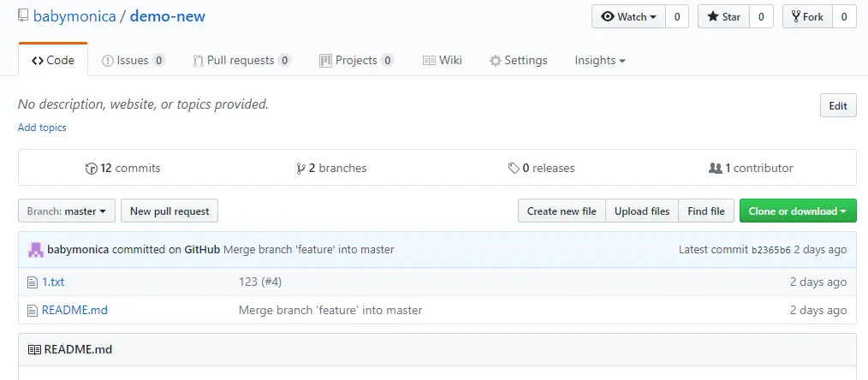Screen dimensions: 868x380
Task: Open the Watch dropdown button
Action: pyautogui.click(x=628, y=16)
